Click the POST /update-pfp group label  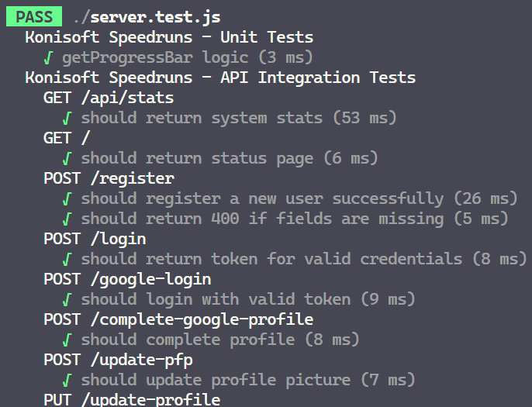pyautogui.click(x=118, y=359)
